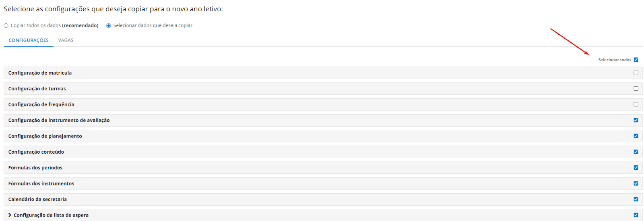This screenshot has height=221, width=644.
Task: Toggle 'Configuração da lista de espera' checkbox
Action: 636,215
